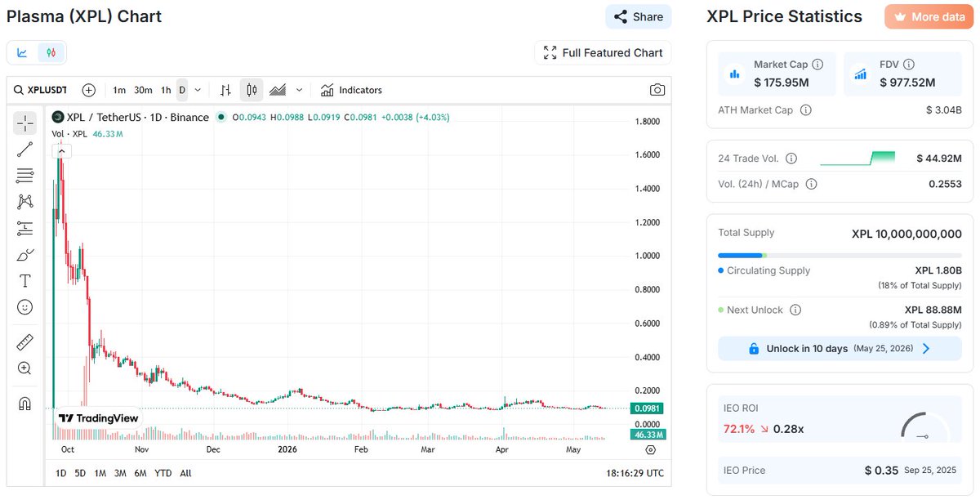Click the 24 Trade Vol. info icon
The image size is (980, 500).
[x=791, y=158]
